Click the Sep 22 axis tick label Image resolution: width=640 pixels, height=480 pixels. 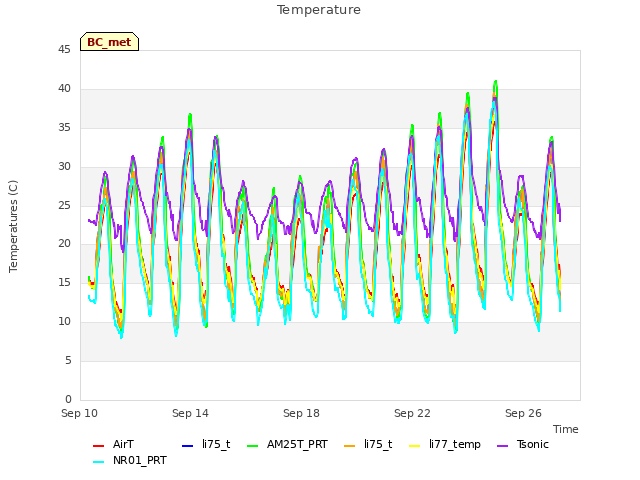[412, 413]
